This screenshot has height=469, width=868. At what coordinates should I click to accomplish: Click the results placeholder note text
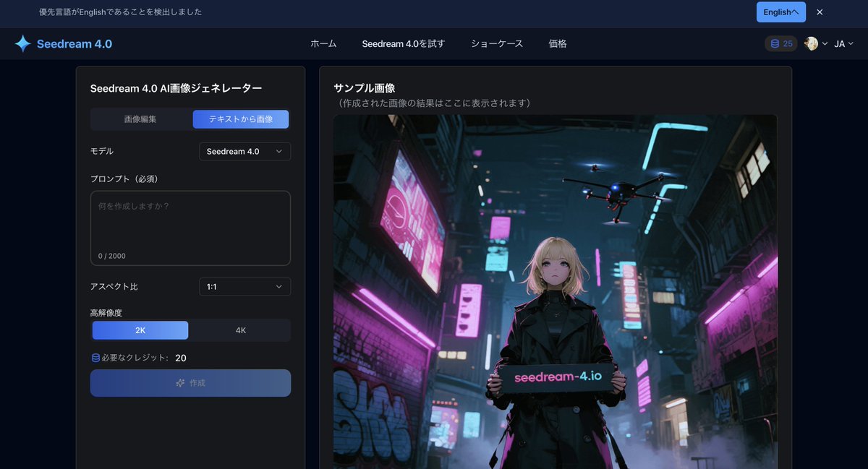(435, 103)
